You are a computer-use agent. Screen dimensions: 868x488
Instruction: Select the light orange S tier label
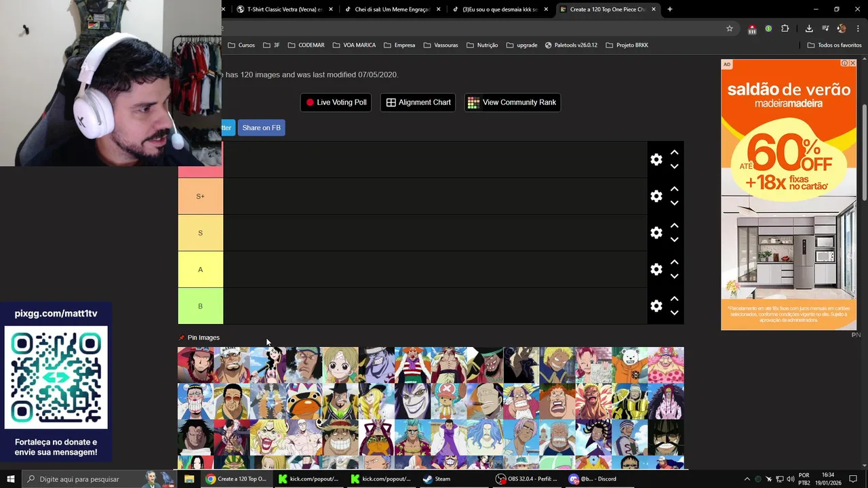pyautogui.click(x=200, y=232)
